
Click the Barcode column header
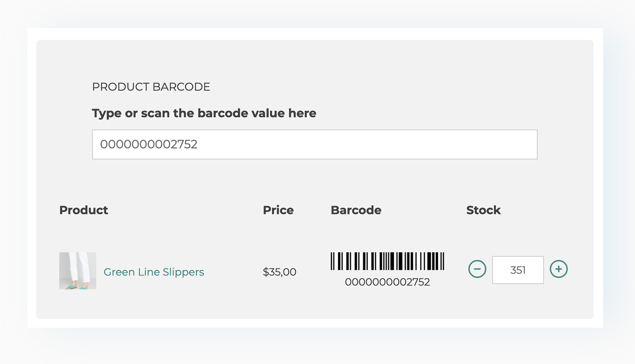(356, 210)
